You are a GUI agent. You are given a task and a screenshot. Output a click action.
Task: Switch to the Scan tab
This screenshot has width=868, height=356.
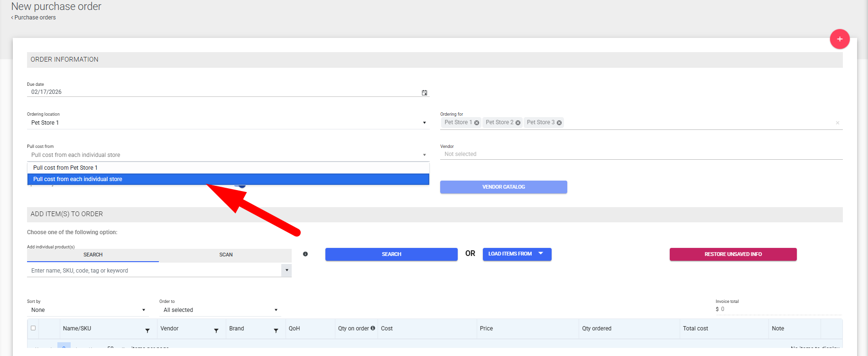pyautogui.click(x=226, y=255)
